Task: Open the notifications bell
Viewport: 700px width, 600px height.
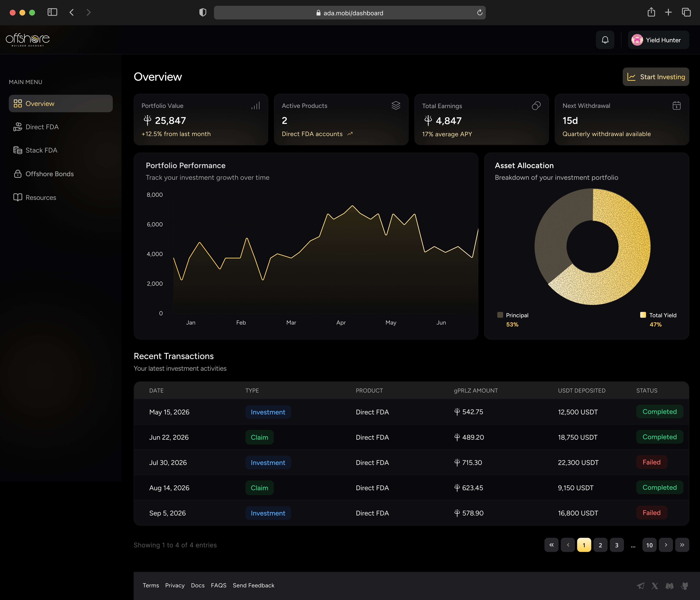Action: pyautogui.click(x=605, y=40)
